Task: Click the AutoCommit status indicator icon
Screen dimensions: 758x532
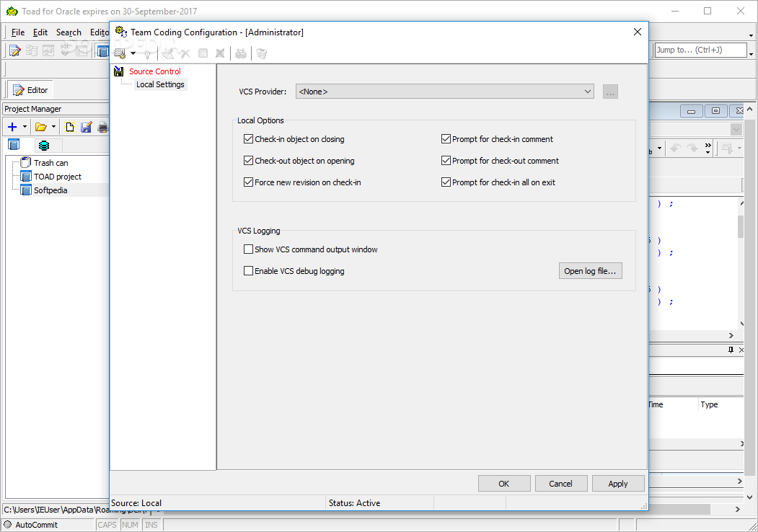Action: 8,524
